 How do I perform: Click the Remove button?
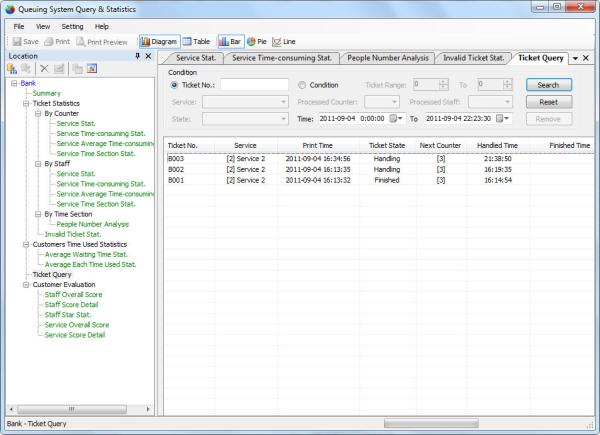pyautogui.click(x=549, y=119)
